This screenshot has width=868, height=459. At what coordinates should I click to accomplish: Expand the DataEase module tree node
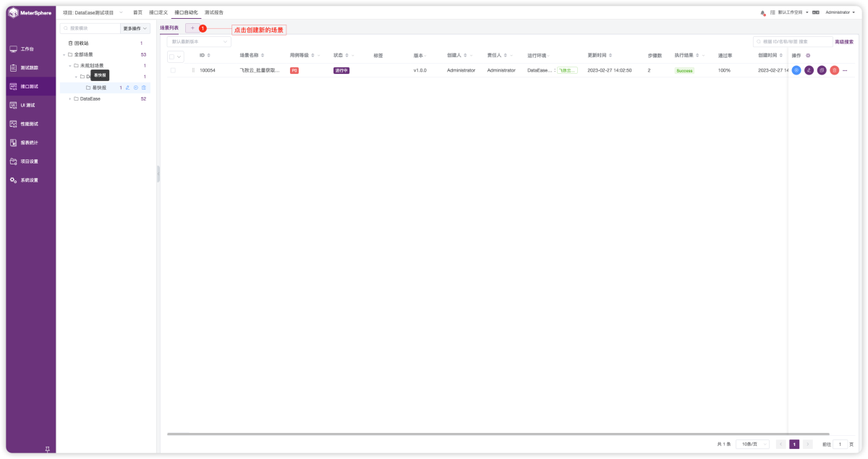tap(70, 98)
